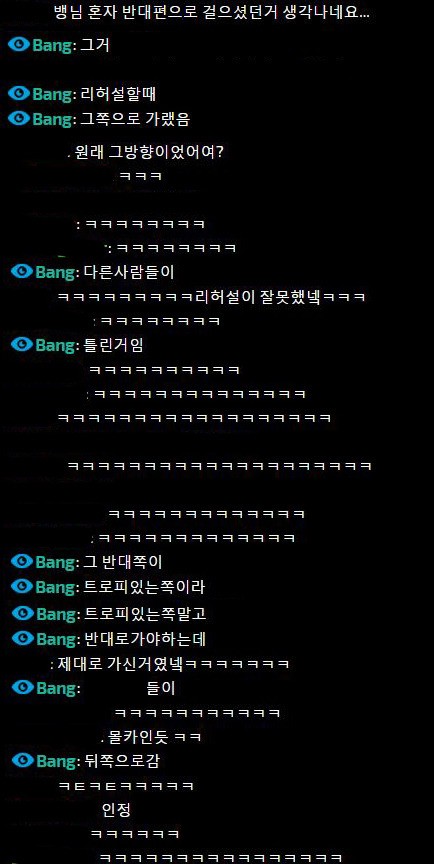Click the eye icon beside "틀린거임"
This screenshot has width=434, height=864.
click(22, 344)
